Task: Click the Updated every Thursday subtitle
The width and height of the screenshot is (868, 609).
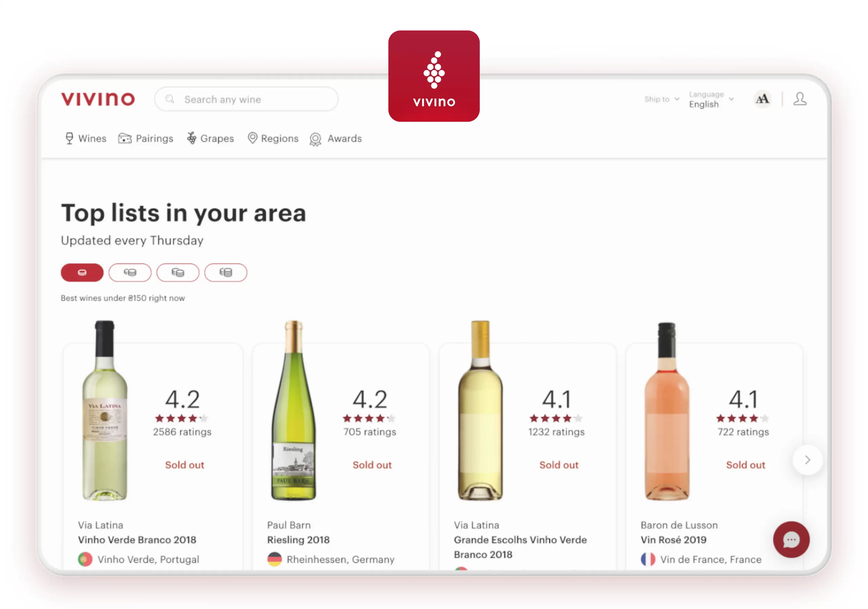Action: 132,240
